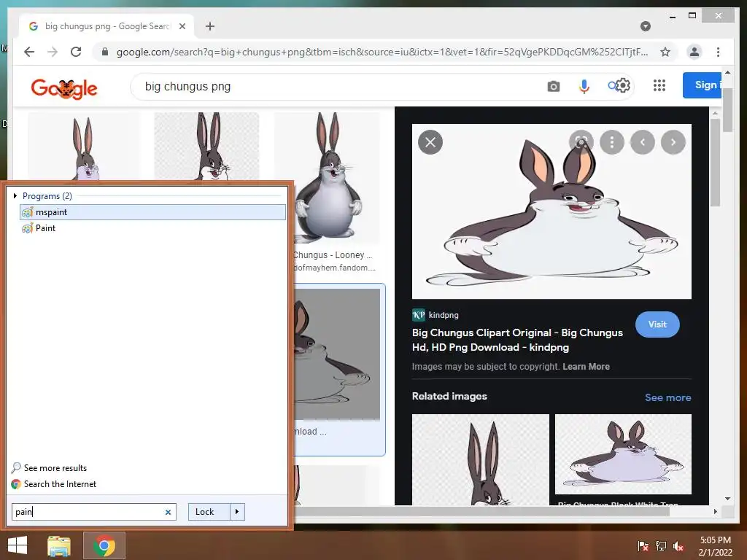
Task: Click the Learn More copyright link
Action: click(x=586, y=367)
